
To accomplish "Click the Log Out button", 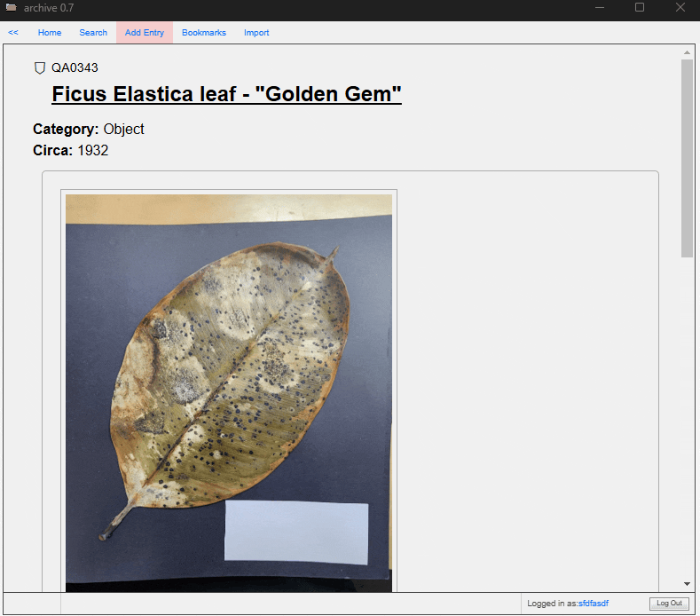I will 669,603.
